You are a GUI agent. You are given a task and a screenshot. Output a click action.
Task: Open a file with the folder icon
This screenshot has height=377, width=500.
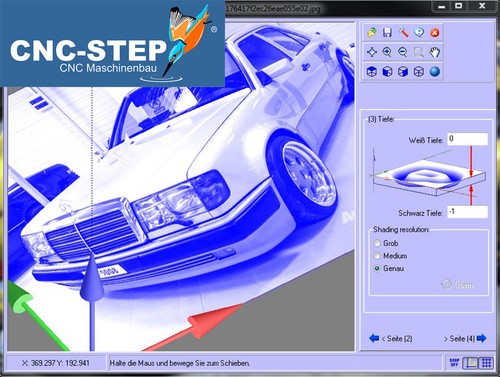pos(371,32)
